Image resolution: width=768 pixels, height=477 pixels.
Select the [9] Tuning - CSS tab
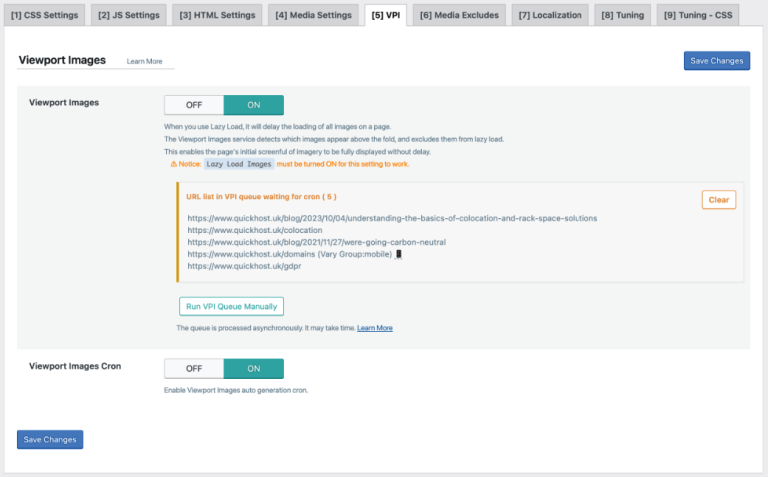698,15
